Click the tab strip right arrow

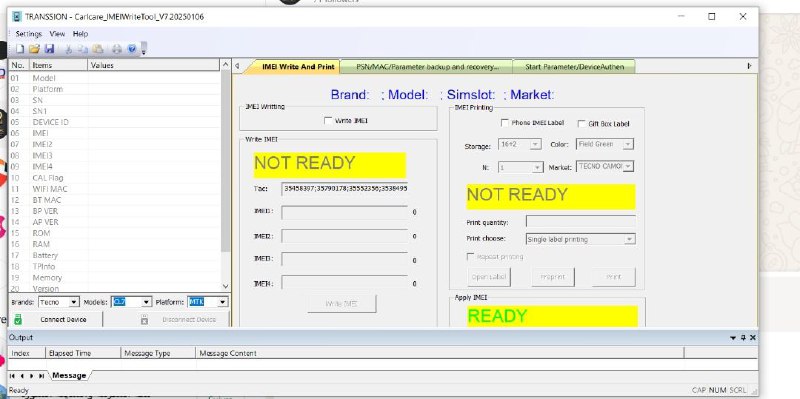(749, 66)
